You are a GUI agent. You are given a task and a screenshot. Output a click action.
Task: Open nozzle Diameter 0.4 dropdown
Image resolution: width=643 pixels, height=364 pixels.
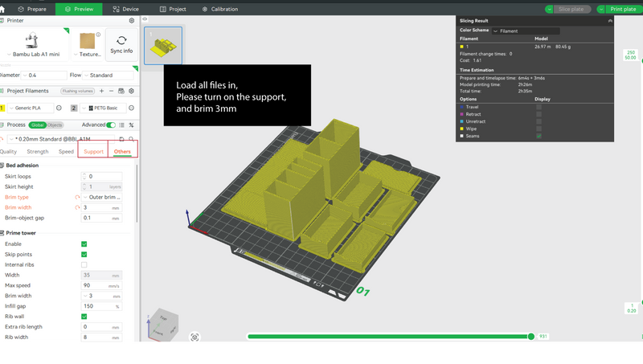pyautogui.click(x=44, y=75)
